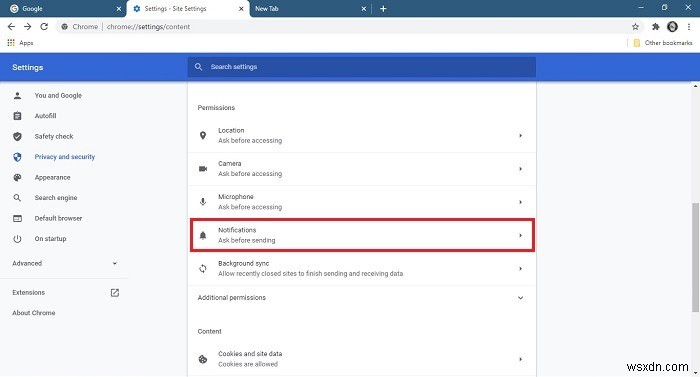Open the profile avatar menu
The width and height of the screenshot is (700, 377).
[672, 27]
